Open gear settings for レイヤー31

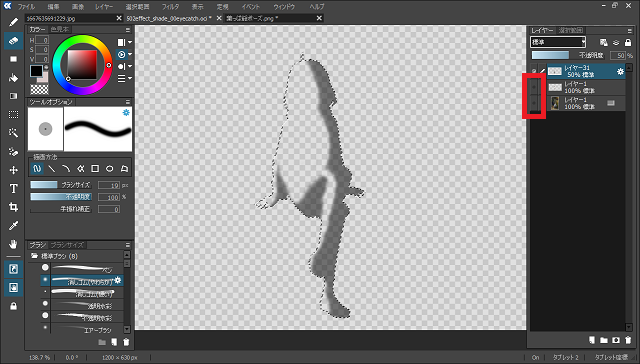coord(620,71)
